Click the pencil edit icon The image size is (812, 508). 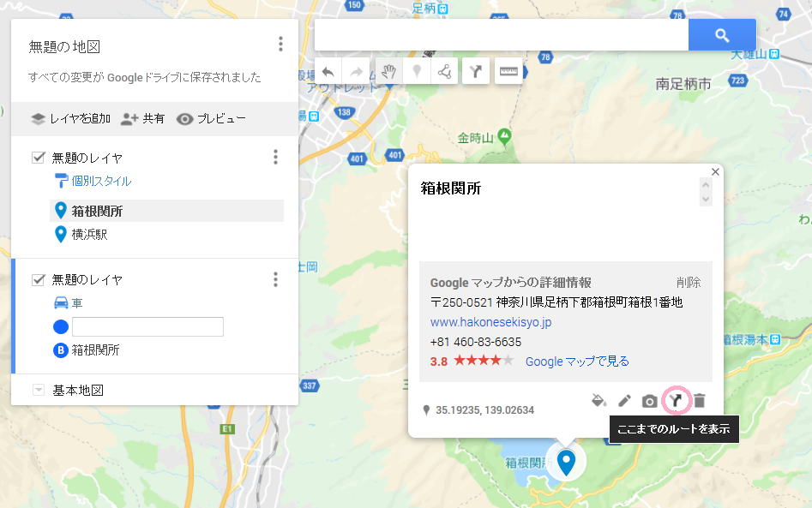click(x=624, y=400)
